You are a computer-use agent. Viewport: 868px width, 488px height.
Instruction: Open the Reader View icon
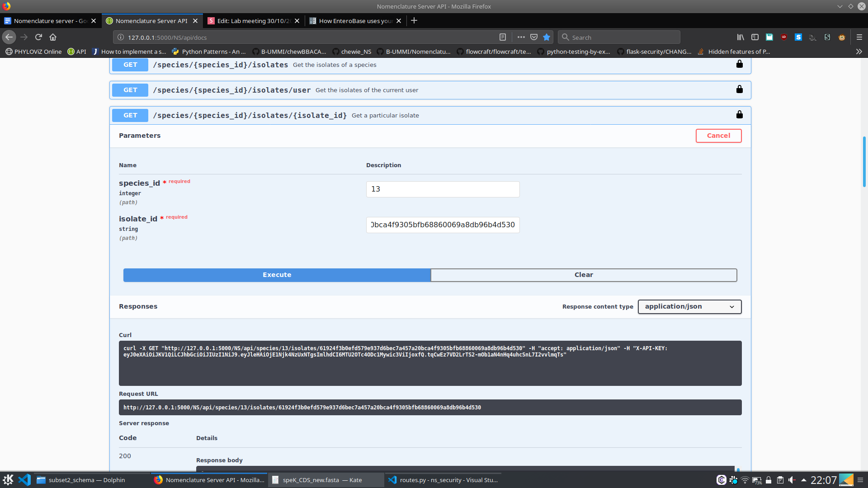(503, 37)
